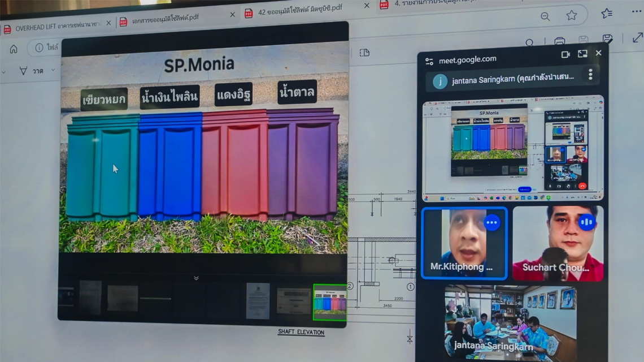The height and width of the screenshot is (362, 644).
Task: Open the browser favorites list icon
Action: point(607,13)
